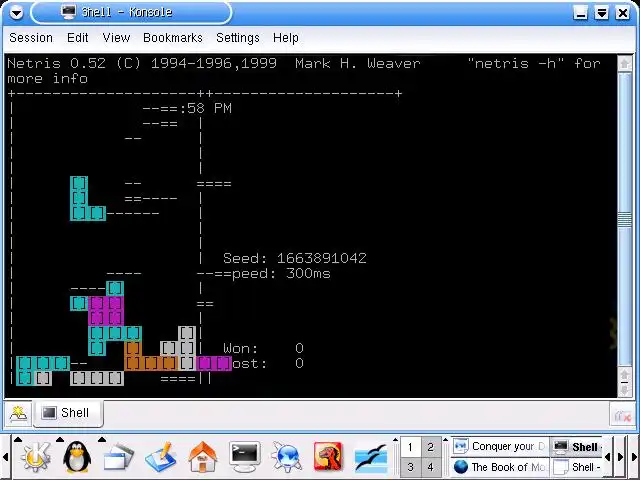
Task: Launch the pen-and-notepad editor icon
Action: click(x=161, y=457)
